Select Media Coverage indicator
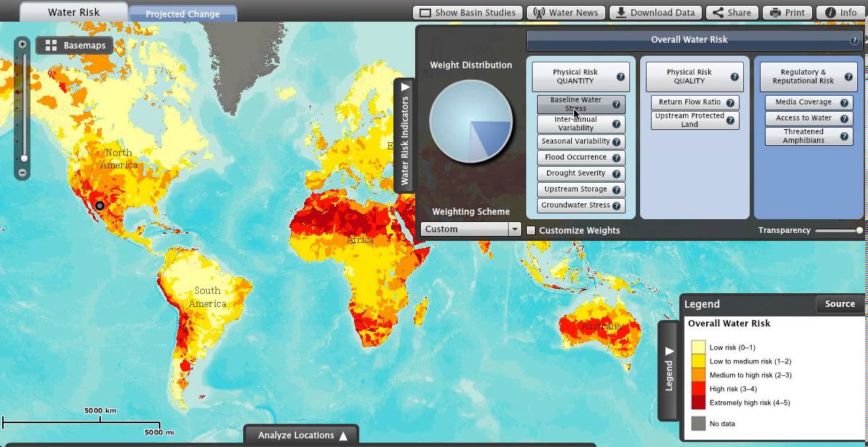Image resolution: width=868 pixels, height=447 pixels. tap(808, 103)
